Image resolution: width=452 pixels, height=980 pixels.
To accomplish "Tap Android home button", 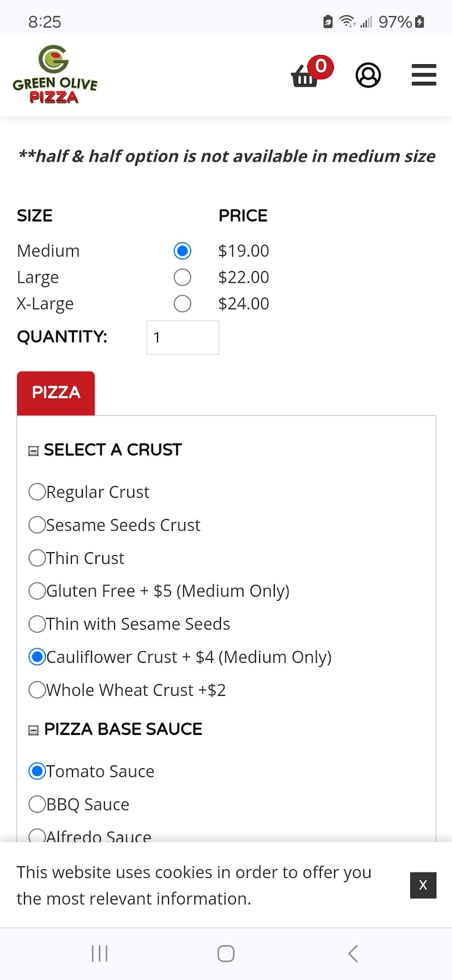I will [x=226, y=954].
